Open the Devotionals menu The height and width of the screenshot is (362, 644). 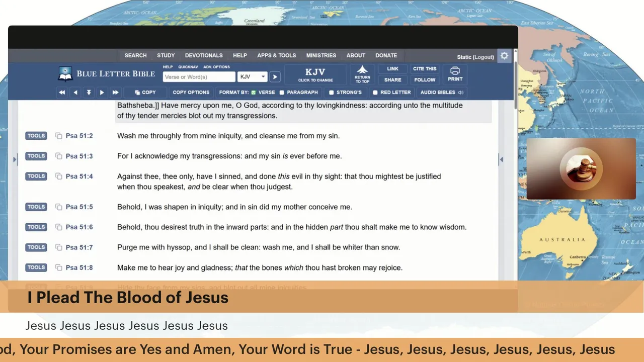tap(204, 55)
